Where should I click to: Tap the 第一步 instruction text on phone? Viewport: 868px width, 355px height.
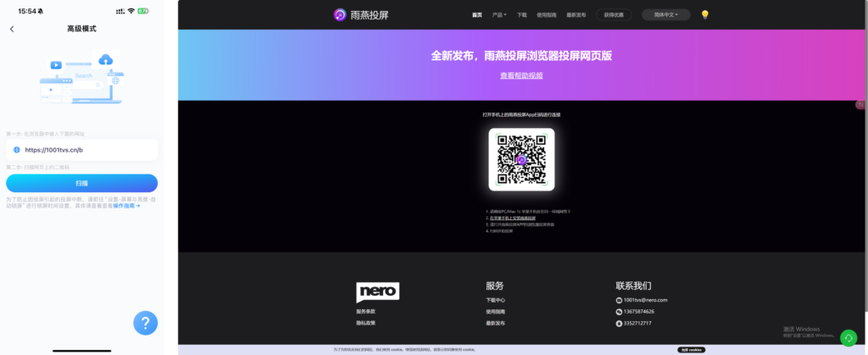coord(46,134)
